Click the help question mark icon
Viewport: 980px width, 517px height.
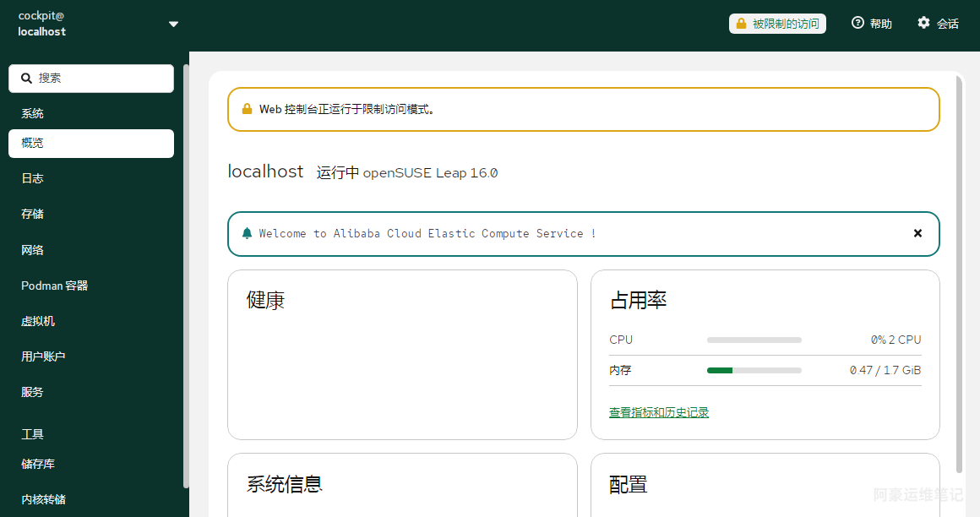(857, 23)
